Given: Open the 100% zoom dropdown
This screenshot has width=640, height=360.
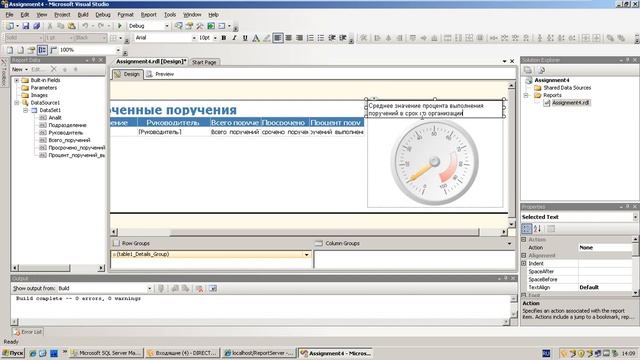Looking at the screenshot, I should 118,50.
